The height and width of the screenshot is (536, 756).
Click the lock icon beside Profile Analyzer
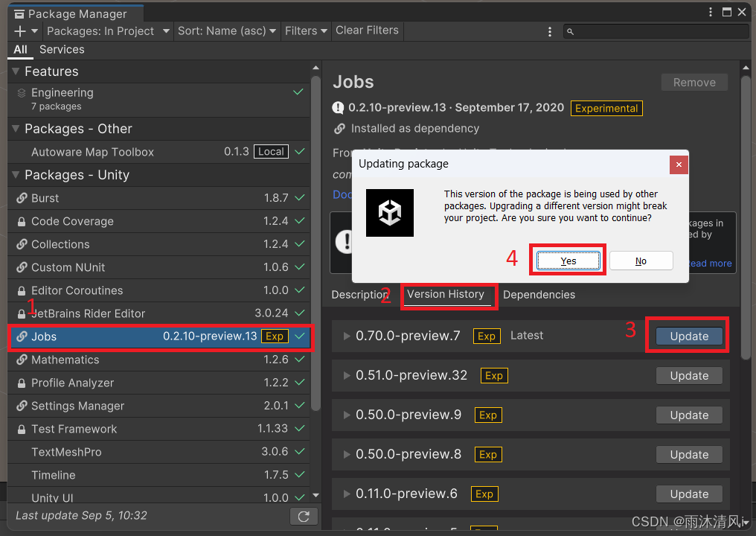coord(22,383)
